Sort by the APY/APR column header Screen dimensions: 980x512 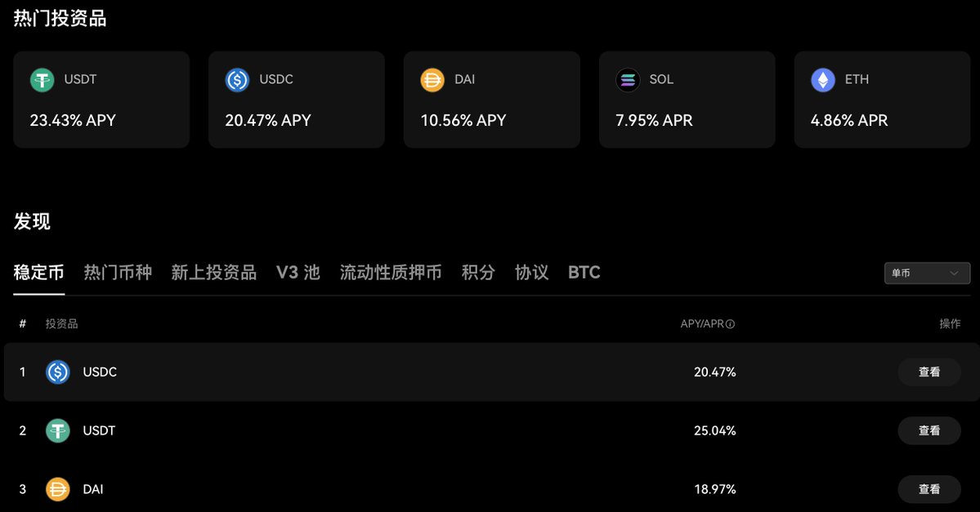702,324
